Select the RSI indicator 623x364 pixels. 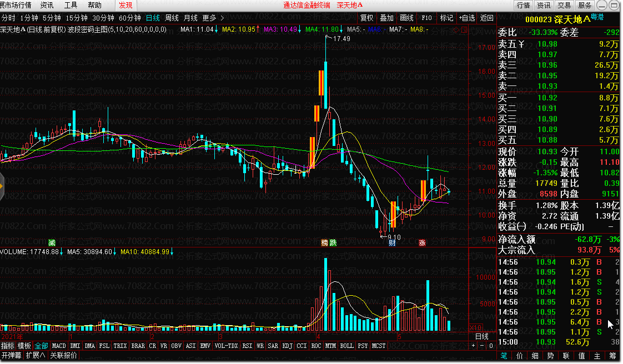coord(247,346)
